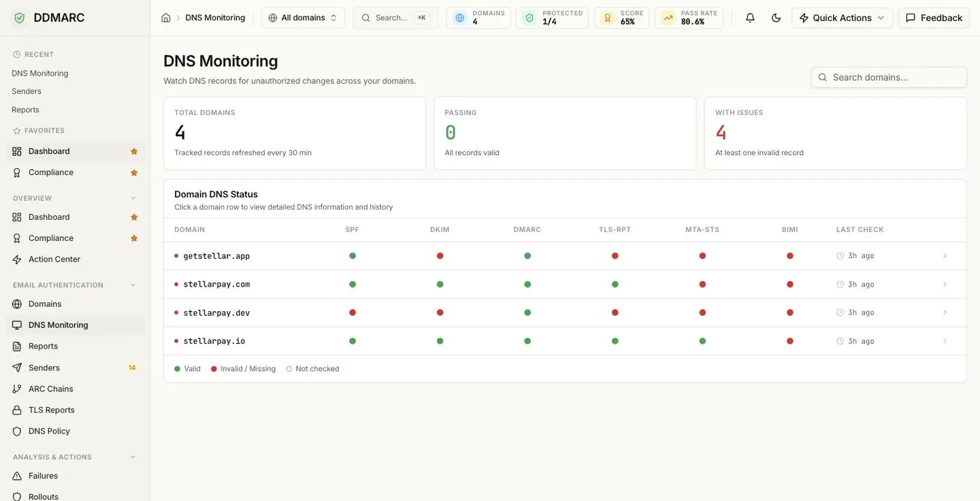Expand stellarpay.io row chevron
This screenshot has width=980, height=501.
[945, 341]
